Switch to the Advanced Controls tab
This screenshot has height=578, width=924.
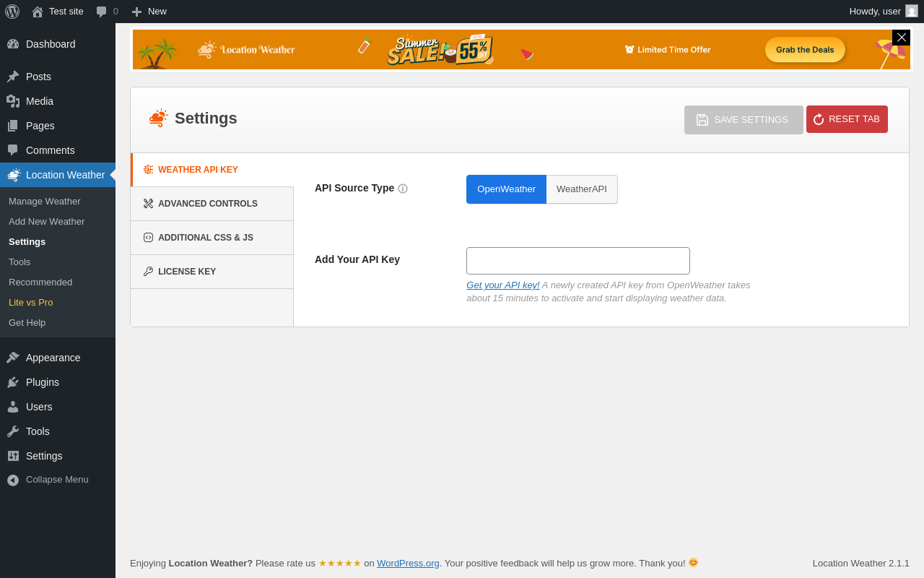pyautogui.click(x=212, y=204)
